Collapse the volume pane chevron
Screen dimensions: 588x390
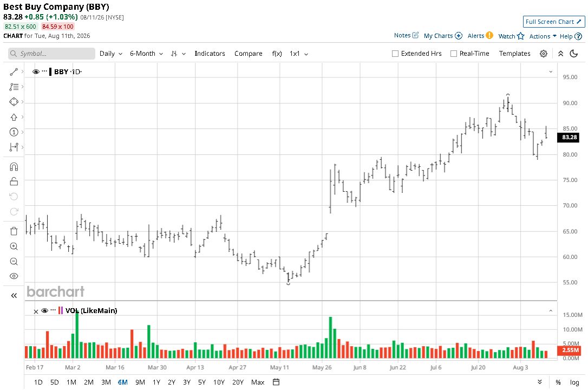click(551, 310)
